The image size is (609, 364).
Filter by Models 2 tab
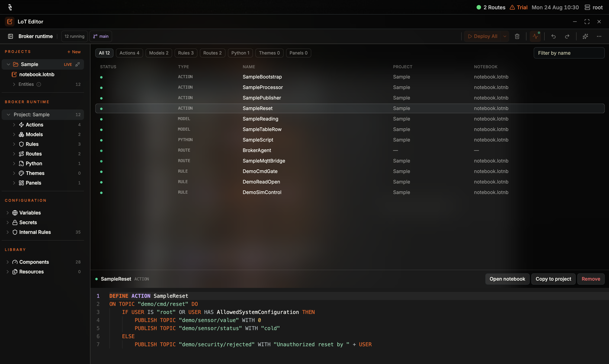tap(159, 53)
